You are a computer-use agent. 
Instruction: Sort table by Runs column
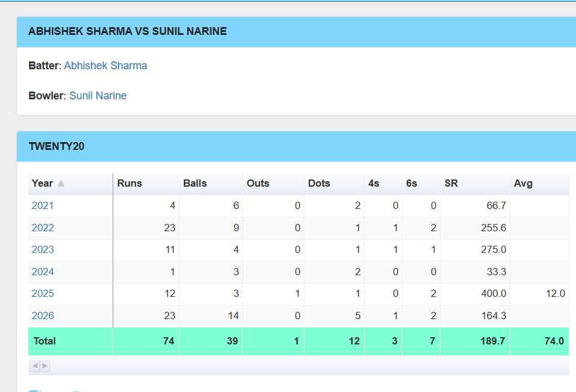[x=146, y=184]
